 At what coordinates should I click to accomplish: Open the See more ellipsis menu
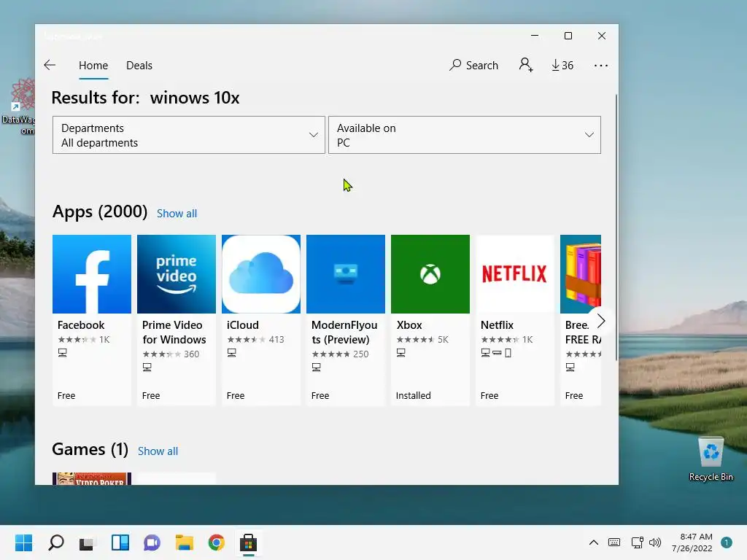point(601,65)
